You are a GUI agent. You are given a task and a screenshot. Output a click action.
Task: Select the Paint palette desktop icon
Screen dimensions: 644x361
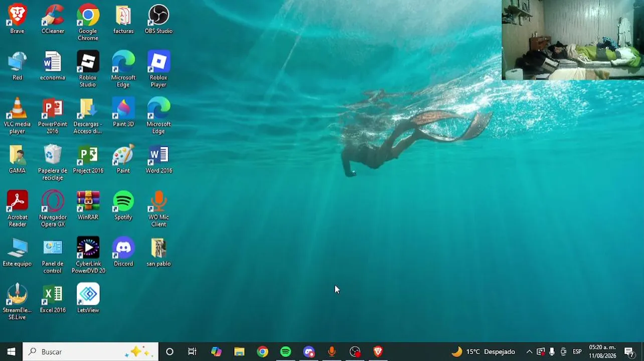[x=123, y=159]
